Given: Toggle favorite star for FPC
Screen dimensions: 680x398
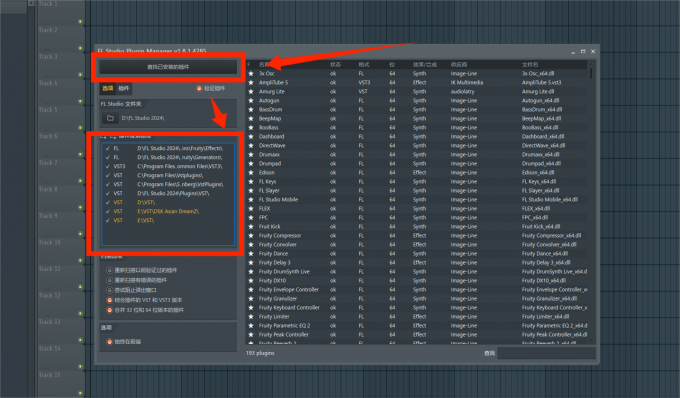Looking at the screenshot, I should point(251,218).
